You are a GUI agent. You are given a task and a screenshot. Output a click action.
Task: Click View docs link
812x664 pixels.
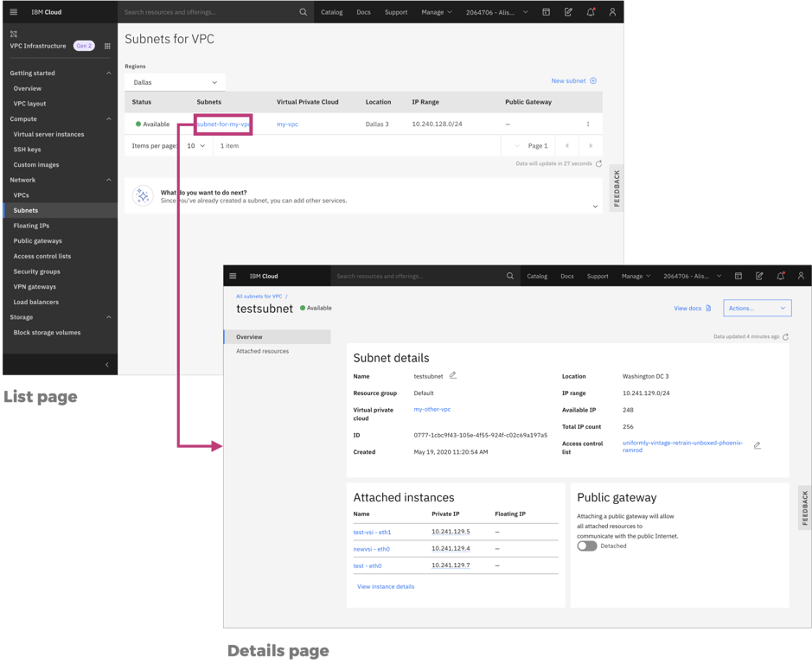pyautogui.click(x=693, y=308)
